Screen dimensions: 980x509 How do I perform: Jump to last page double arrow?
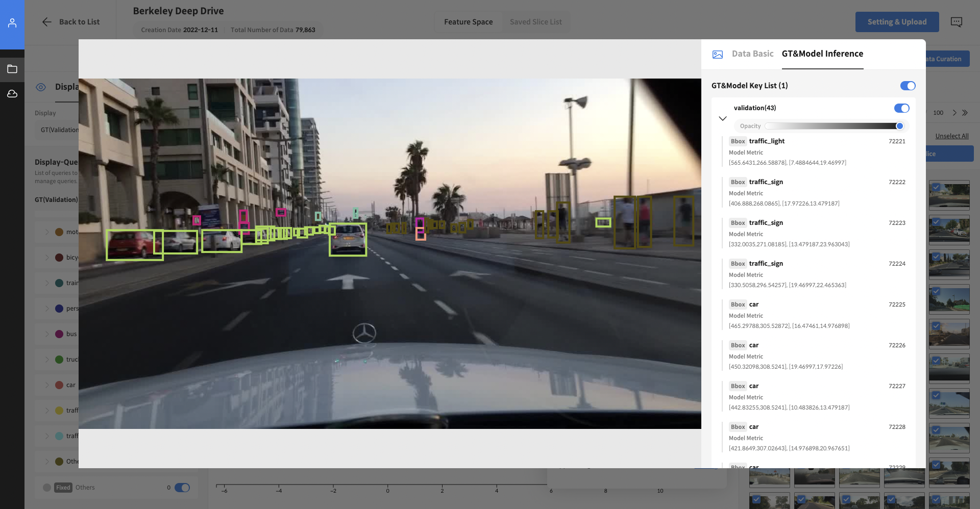965,113
